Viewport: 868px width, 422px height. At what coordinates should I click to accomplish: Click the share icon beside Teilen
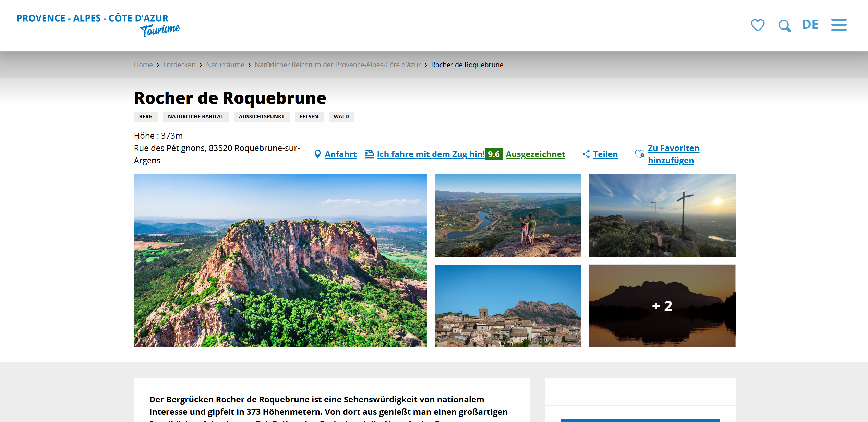pos(586,154)
